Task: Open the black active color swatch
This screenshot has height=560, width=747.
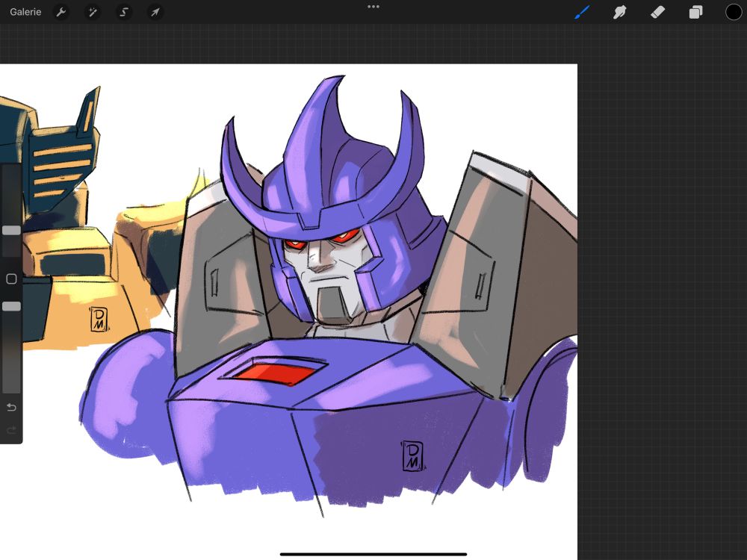Action: (x=734, y=12)
